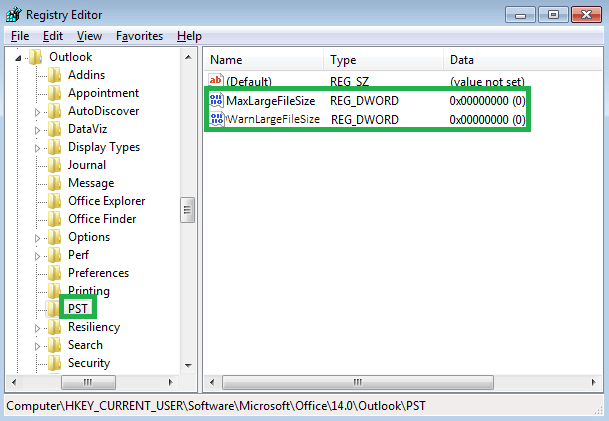
Task: Open the Help menu
Action: [189, 36]
